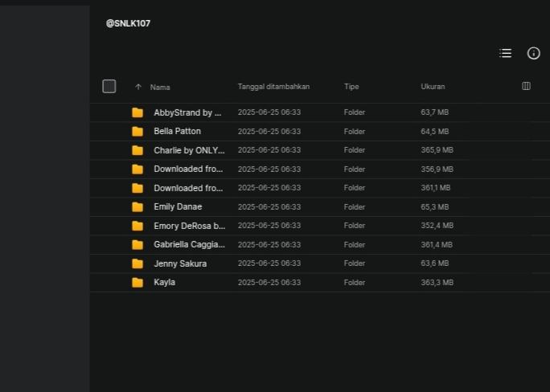Sort by the Tipe column header
Image resolution: width=550 pixels, height=392 pixels.
click(351, 87)
